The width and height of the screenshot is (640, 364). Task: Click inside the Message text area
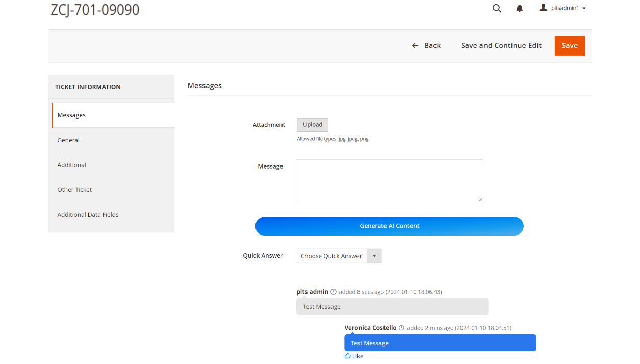coord(389,180)
